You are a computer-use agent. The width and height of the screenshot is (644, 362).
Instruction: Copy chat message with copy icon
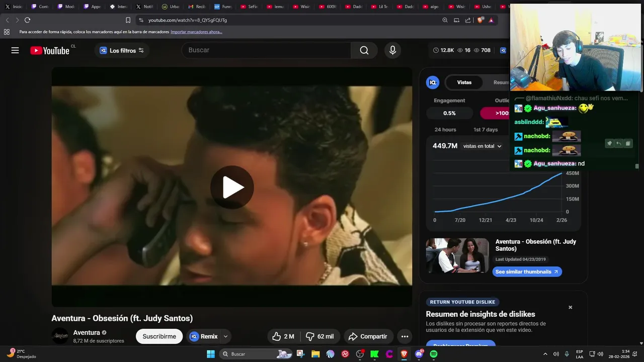(627, 144)
